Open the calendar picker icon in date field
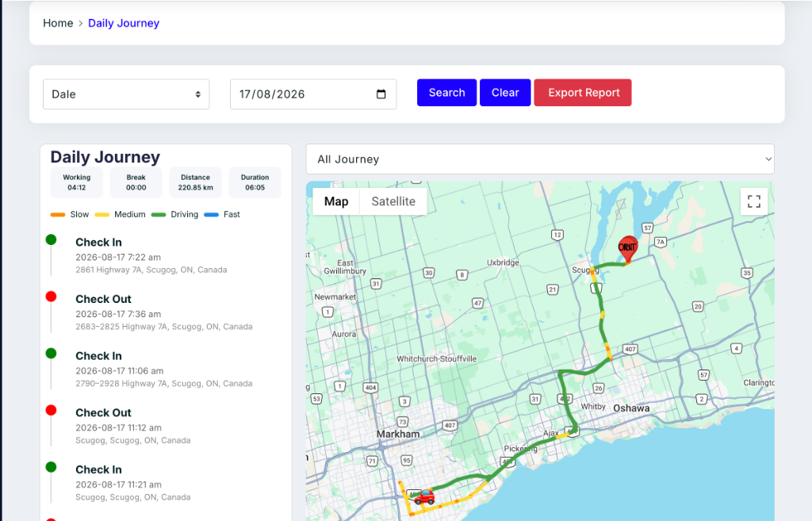Image resolution: width=812 pixels, height=521 pixels. (381, 94)
